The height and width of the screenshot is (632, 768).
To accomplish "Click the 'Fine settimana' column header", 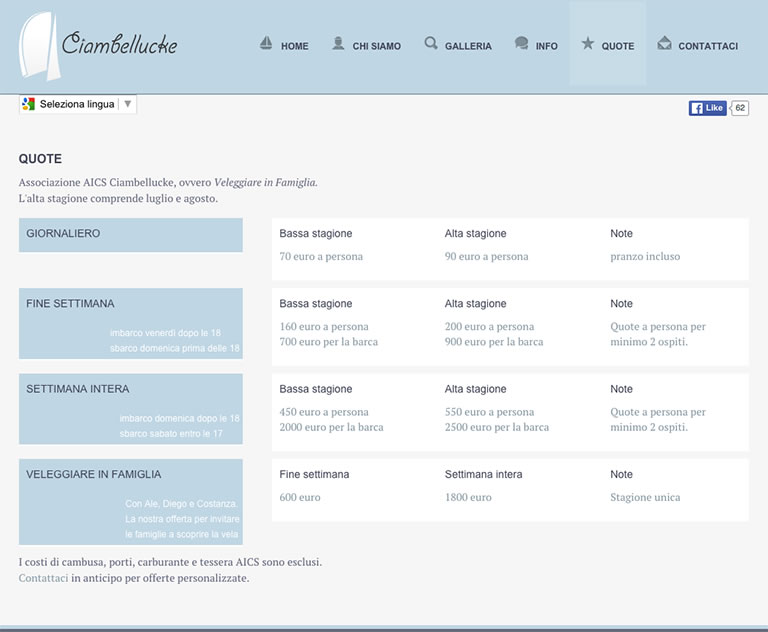I will coord(314,474).
